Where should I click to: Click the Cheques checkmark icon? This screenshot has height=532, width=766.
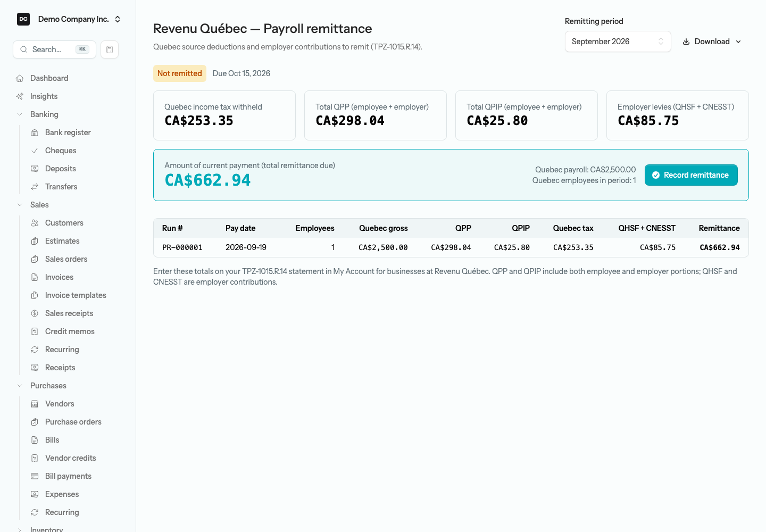click(x=35, y=151)
